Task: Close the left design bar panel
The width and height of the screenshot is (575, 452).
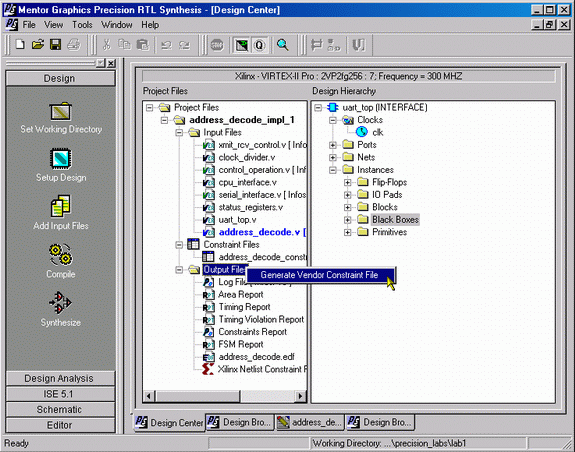Action: [x=111, y=63]
